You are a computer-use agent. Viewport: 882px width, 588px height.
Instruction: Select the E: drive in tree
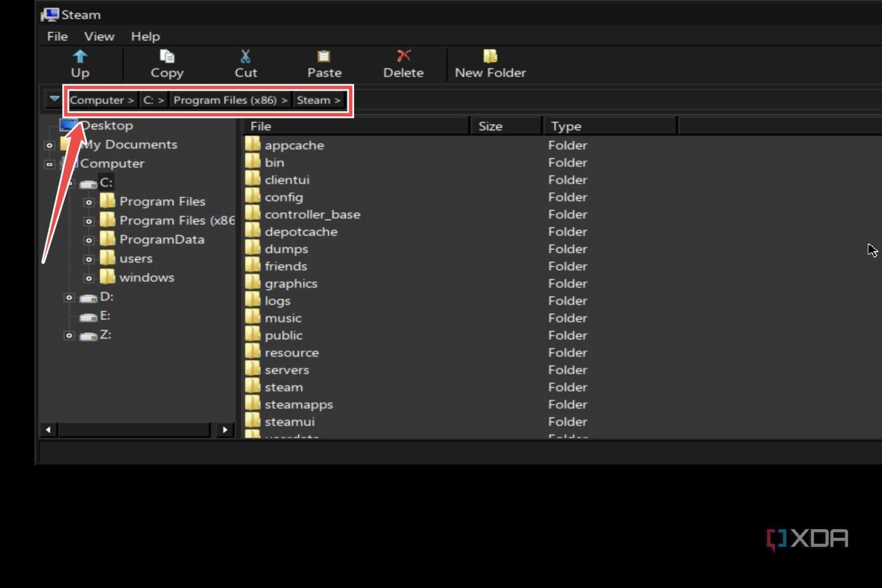click(105, 315)
